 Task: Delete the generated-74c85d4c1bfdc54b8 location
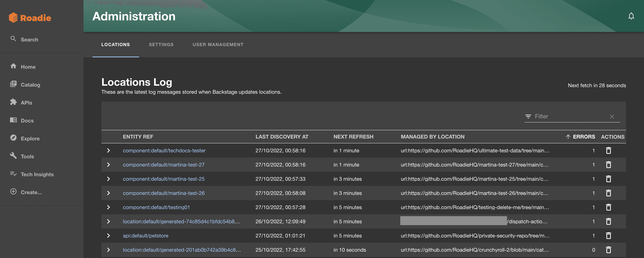[x=608, y=221]
